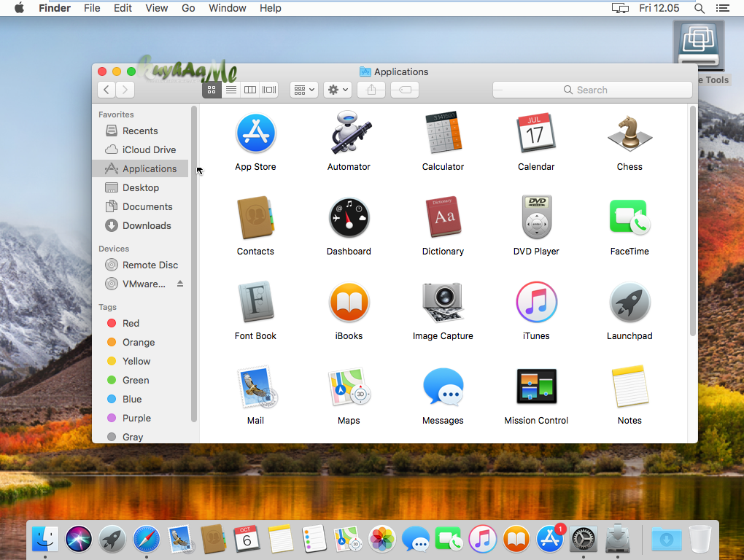Open the Messages app in Applications window
744x560 pixels.
pos(443,386)
